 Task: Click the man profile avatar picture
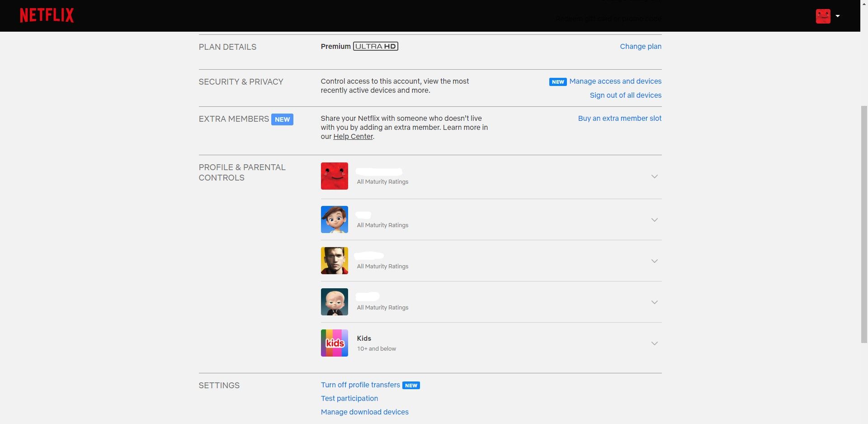click(334, 261)
